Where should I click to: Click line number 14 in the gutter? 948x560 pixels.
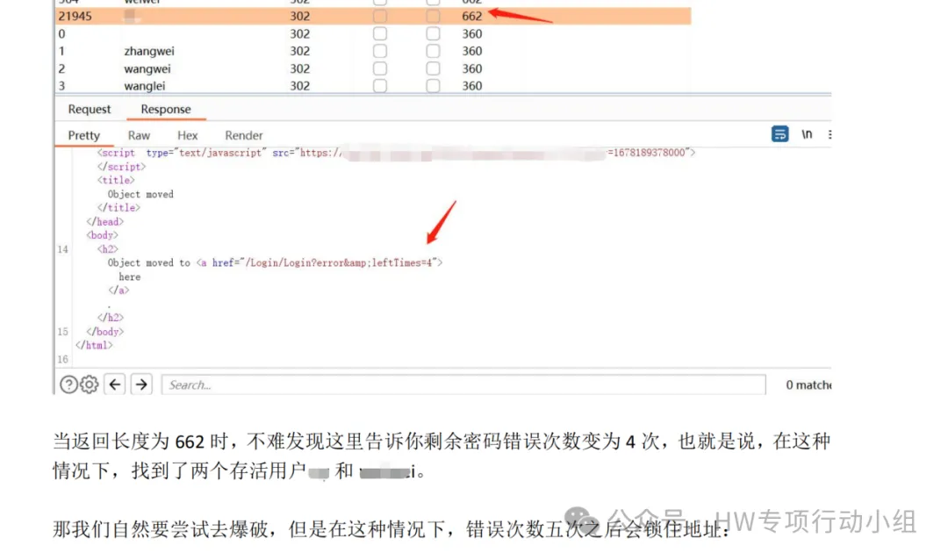click(63, 249)
